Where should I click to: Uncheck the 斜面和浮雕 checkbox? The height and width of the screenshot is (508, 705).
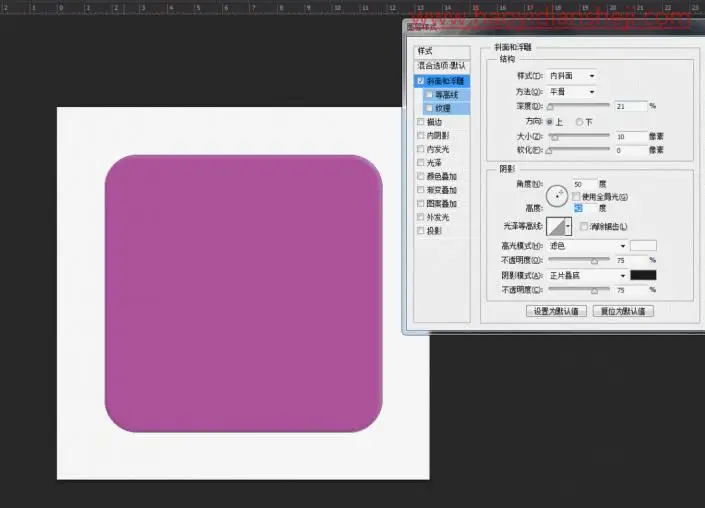point(421,81)
